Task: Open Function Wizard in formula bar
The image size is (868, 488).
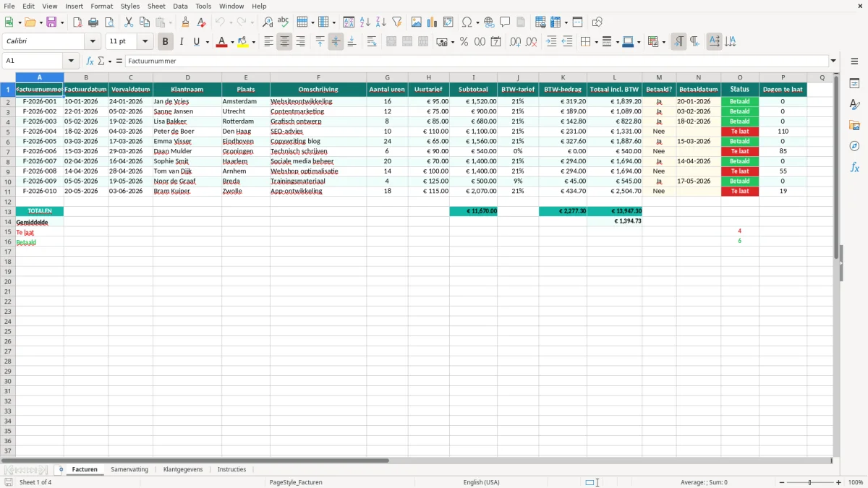Action: (x=90, y=61)
